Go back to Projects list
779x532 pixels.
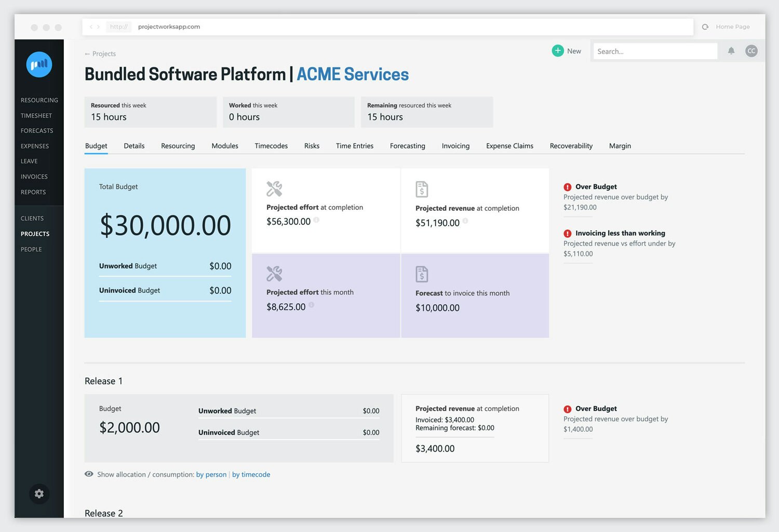pos(100,54)
